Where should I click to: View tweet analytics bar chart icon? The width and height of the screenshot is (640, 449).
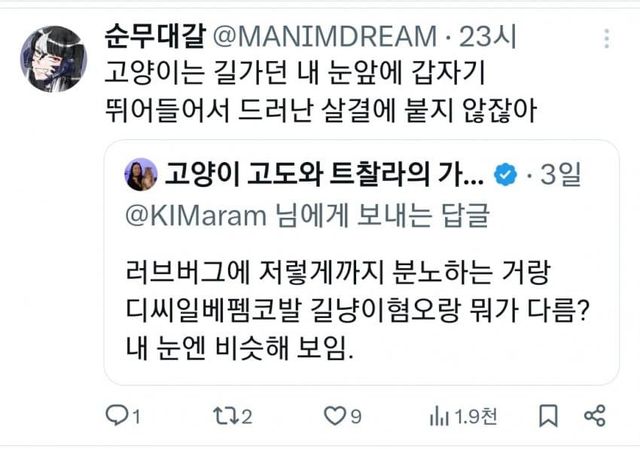[439, 417]
